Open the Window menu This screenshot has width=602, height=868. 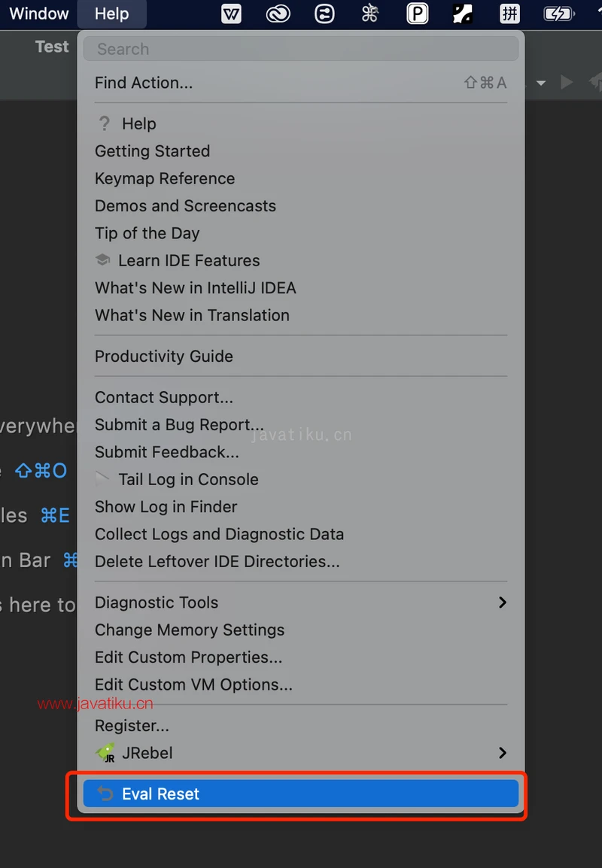[38, 14]
